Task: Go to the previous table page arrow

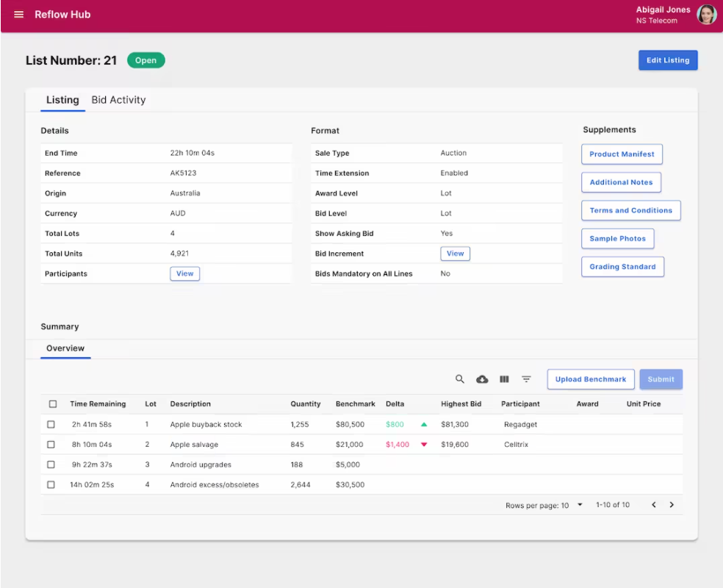Action: [654, 504]
